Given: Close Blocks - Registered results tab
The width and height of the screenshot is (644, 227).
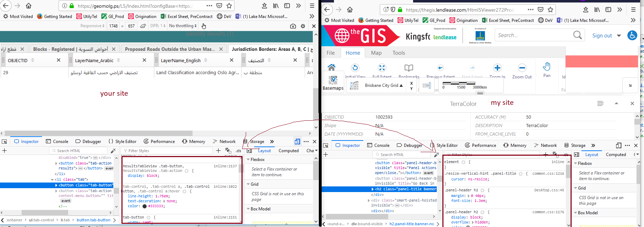Looking at the screenshot, I should [x=114, y=49].
